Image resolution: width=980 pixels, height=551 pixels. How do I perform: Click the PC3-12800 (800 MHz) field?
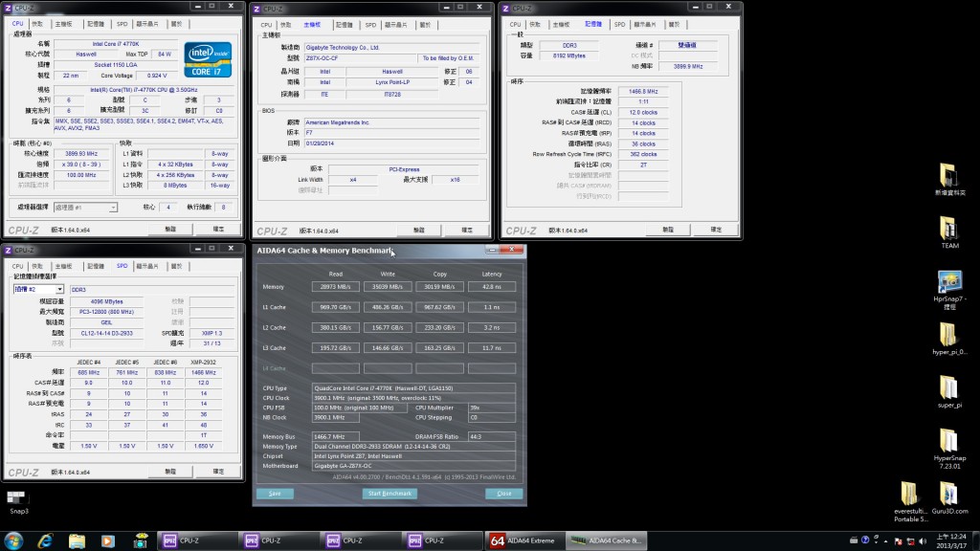tap(106, 312)
